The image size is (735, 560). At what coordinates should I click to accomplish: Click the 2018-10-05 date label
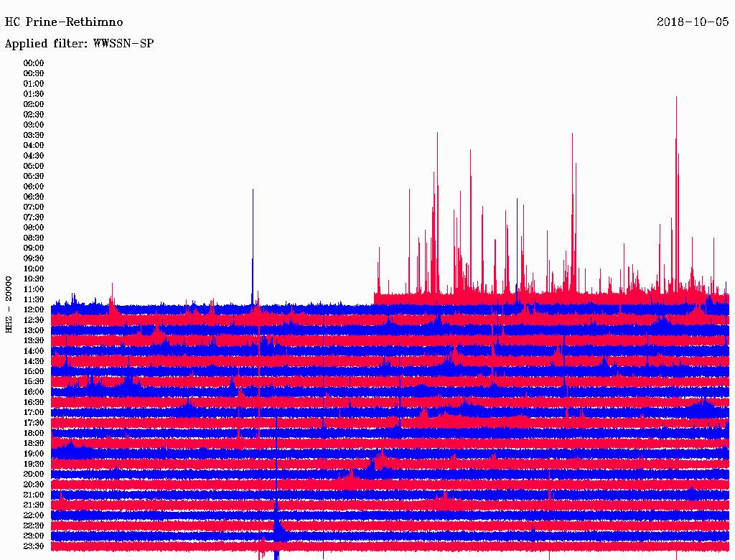point(693,22)
